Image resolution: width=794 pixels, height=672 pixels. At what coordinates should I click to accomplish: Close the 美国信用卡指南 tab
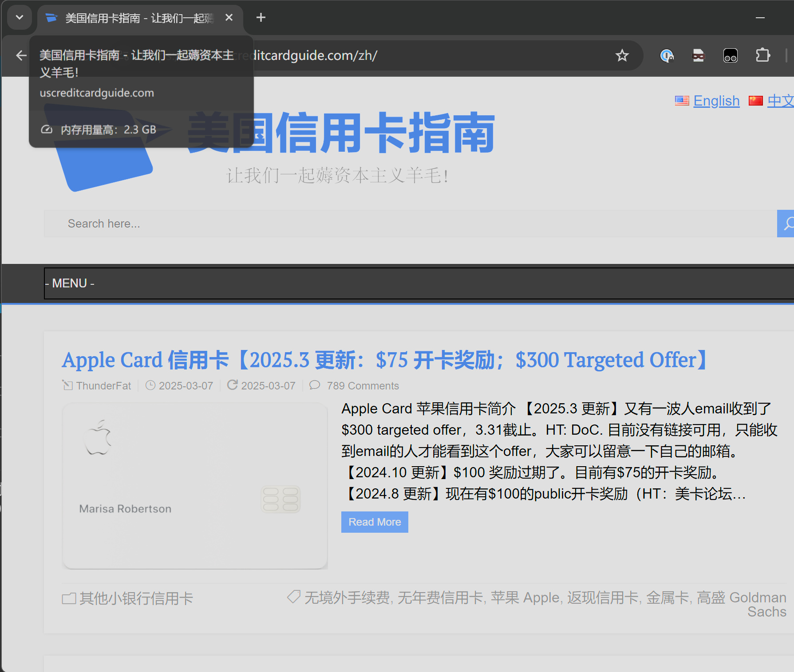229,18
